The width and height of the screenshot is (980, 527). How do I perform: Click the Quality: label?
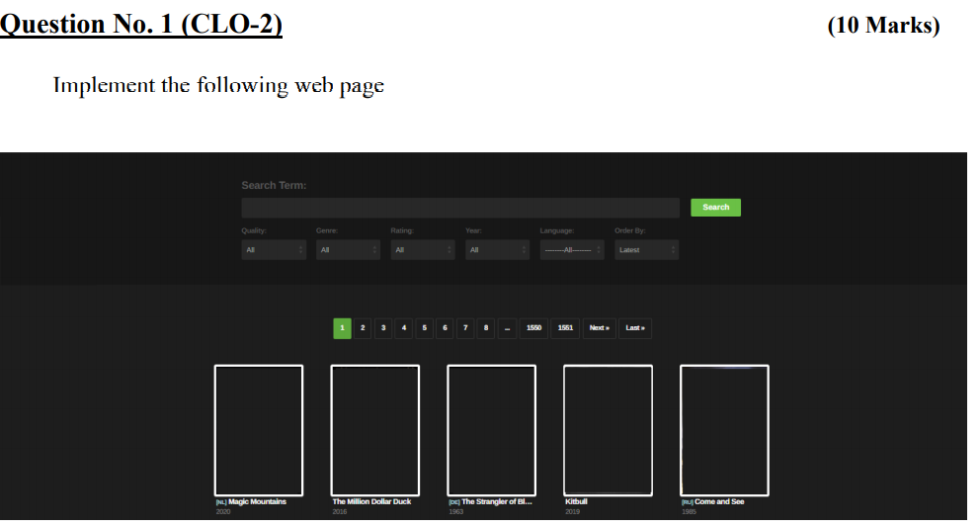(x=254, y=231)
